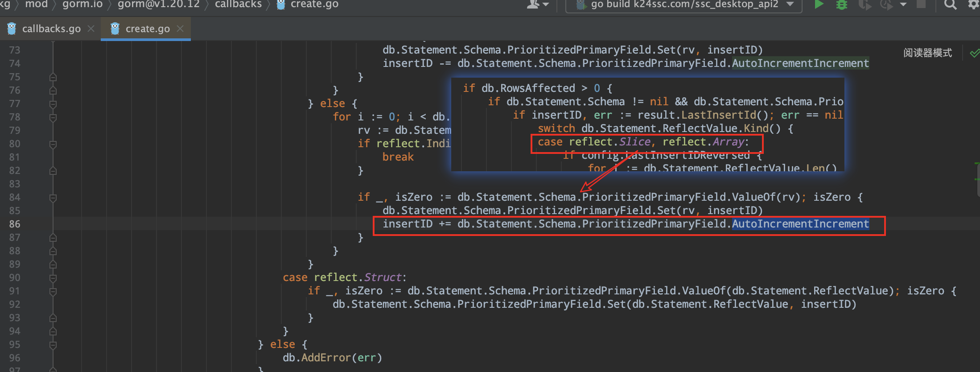Select the create.go editor tab
Image resolution: width=980 pixels, height=372 pixels.
pyautogui.click(x=147, y=29)
